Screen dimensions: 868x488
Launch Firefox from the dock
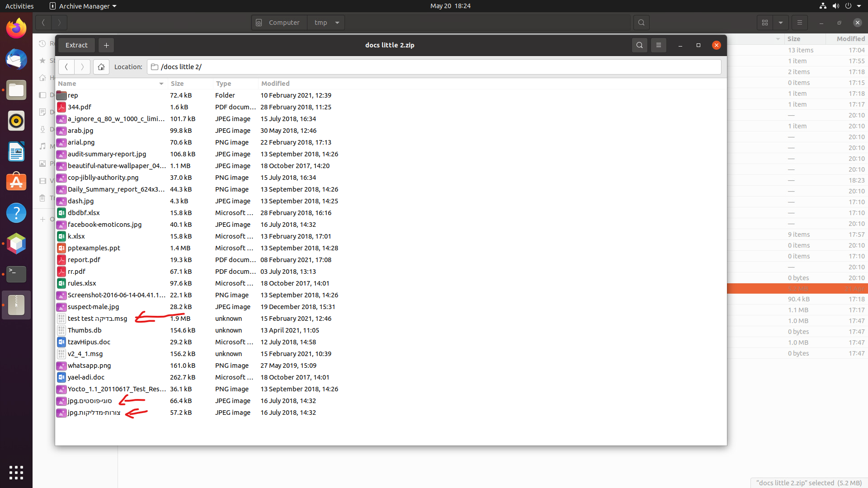[16, 28]
